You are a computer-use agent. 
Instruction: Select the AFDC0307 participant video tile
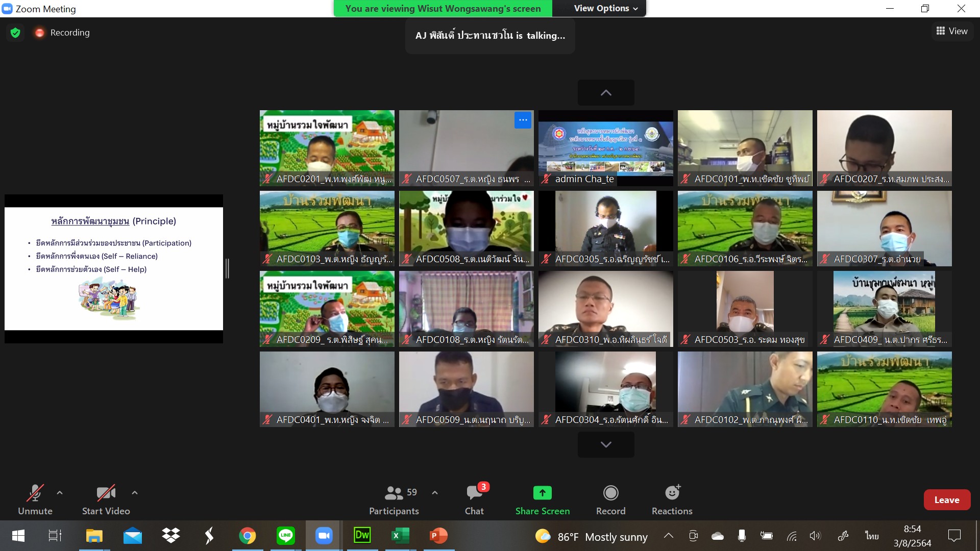[x=885, y=229]
